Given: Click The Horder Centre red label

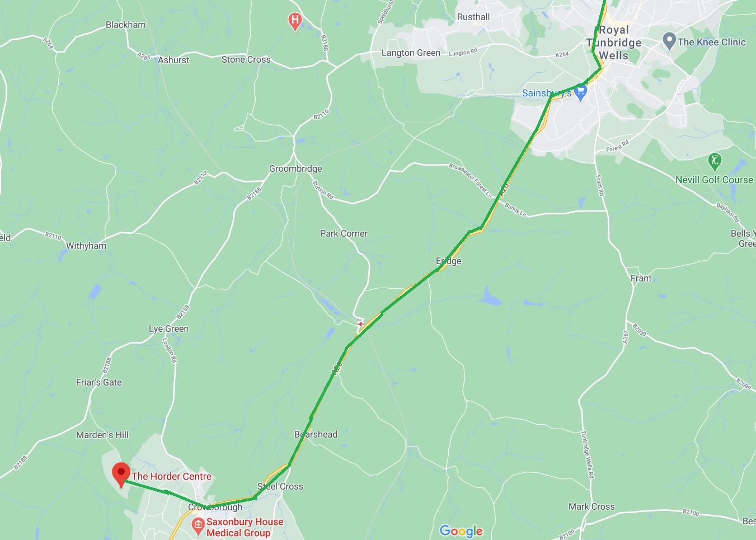Looking at the screenshot, I should (172, 477).
